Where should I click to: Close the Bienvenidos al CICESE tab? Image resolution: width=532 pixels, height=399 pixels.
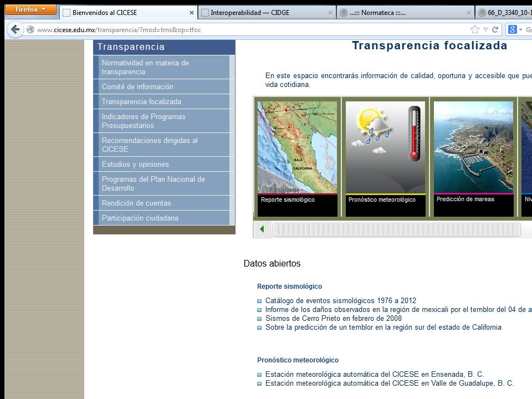pos(191,13)
